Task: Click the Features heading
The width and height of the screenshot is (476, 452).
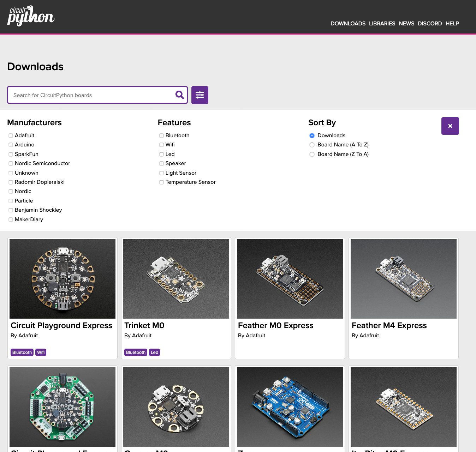Action: 174,122
